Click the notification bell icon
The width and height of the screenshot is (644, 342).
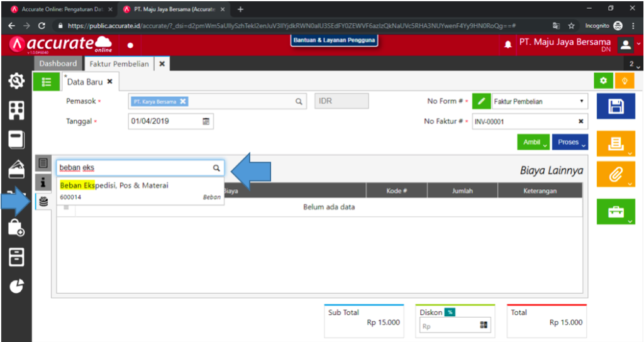click(x=508, y=45)
